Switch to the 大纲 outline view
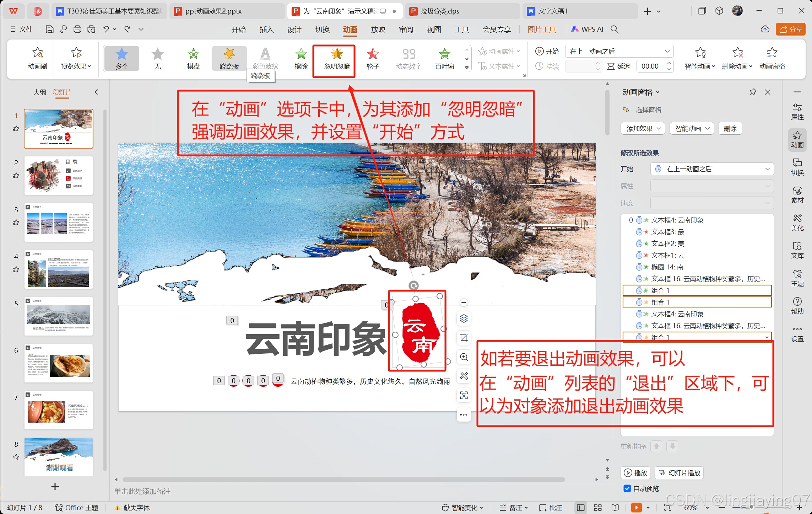Viewport: 812px width, 514px height. click(x=39, y=92)
